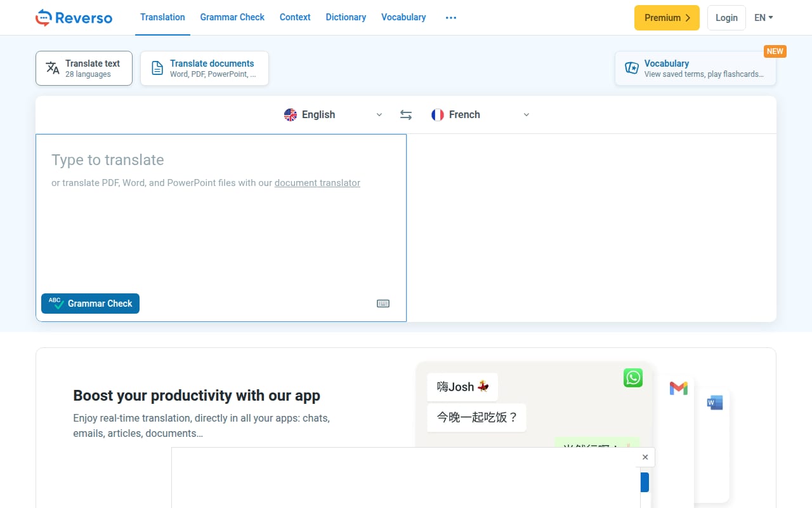
Task: Click the Type to translate input area
Action: 221,227
